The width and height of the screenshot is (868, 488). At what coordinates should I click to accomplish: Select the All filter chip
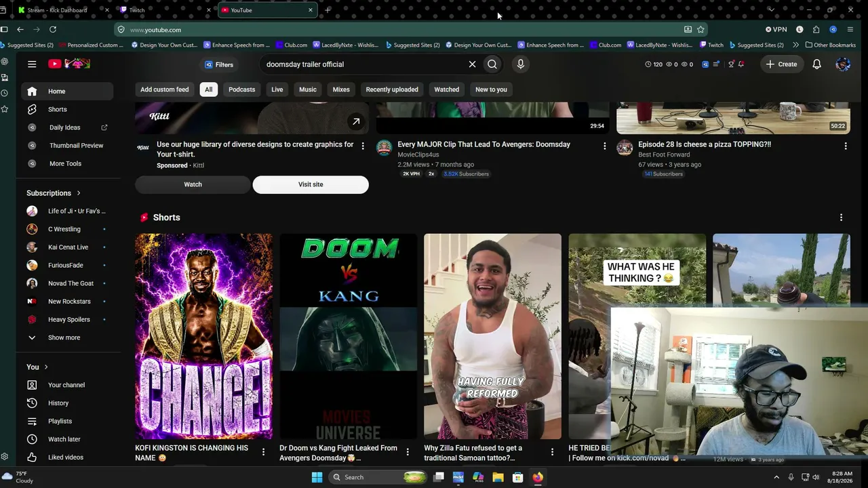(x=209, y=89)
